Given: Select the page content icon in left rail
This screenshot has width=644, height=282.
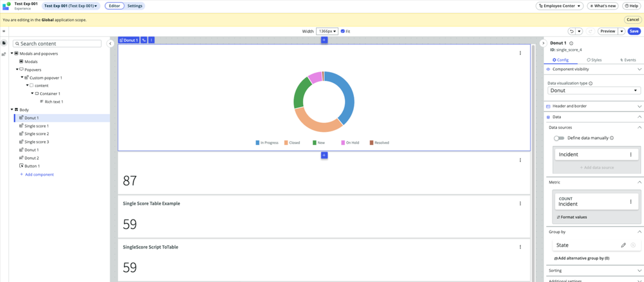Looking at the screenshot, I should click(x=4, y=43).
